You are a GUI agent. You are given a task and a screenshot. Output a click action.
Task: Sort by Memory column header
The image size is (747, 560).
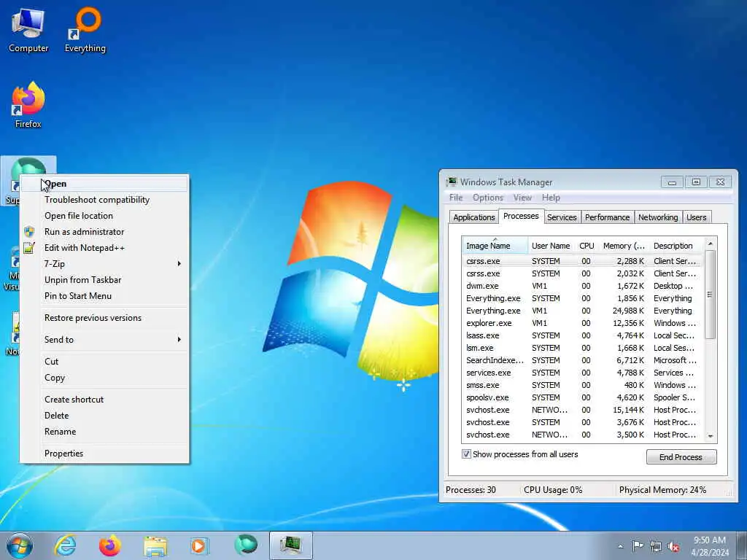pyautogui.click(x=624, y=246)
